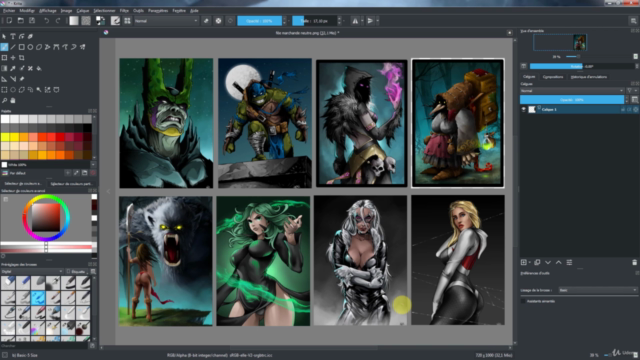
Task: Select the Rectangle tool
Action: coord(22,47)
